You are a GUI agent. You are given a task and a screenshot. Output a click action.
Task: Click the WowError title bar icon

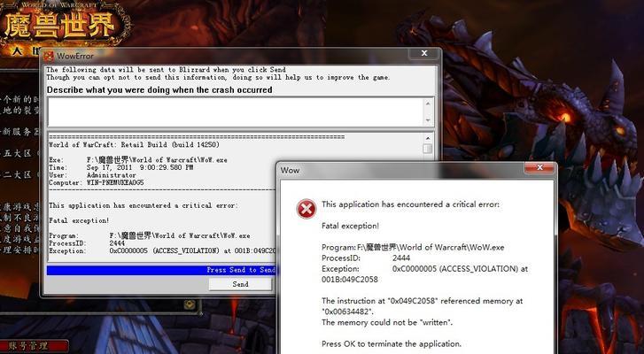click(49, 56)
